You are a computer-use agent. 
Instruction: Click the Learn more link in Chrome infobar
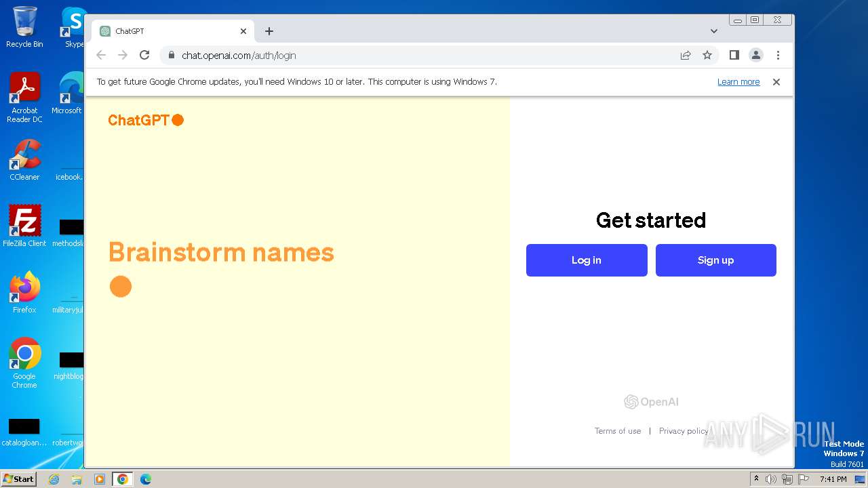[738, 82]
